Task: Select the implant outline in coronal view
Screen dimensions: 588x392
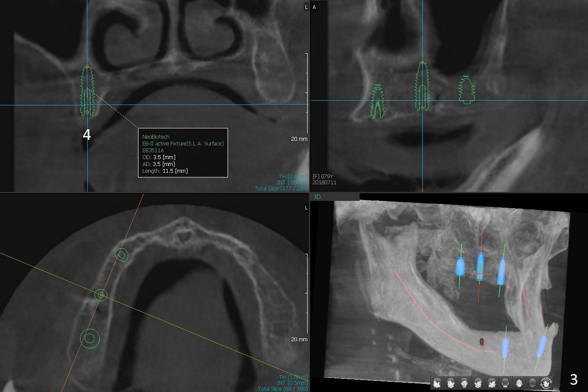Action: 87,91
